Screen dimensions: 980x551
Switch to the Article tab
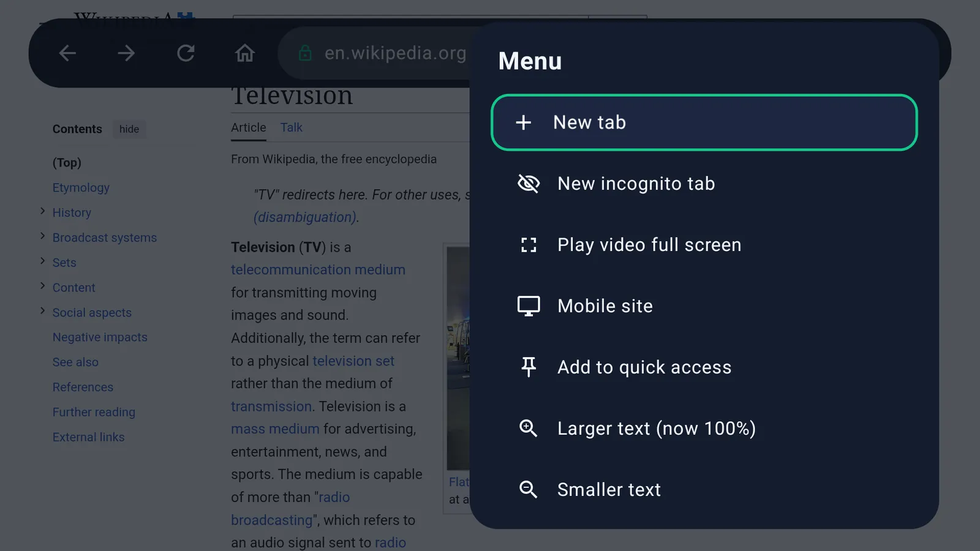(x=249, y=127)
